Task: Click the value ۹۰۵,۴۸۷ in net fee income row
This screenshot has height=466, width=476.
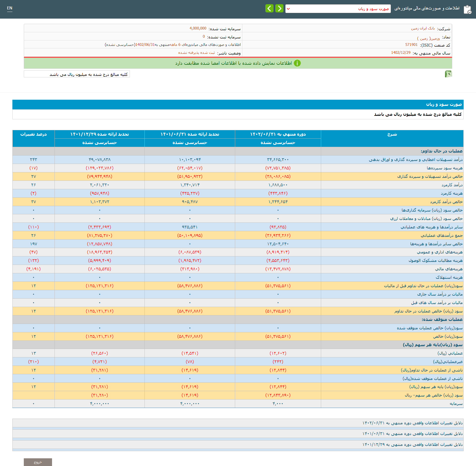Action: 190,202
